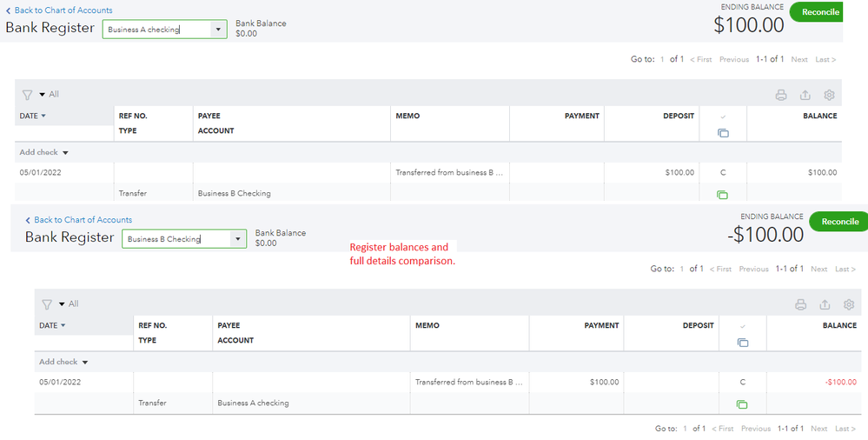The image size is (868, 440).
Task: Expand the top Add check dropdown
Action: [43, 152]
